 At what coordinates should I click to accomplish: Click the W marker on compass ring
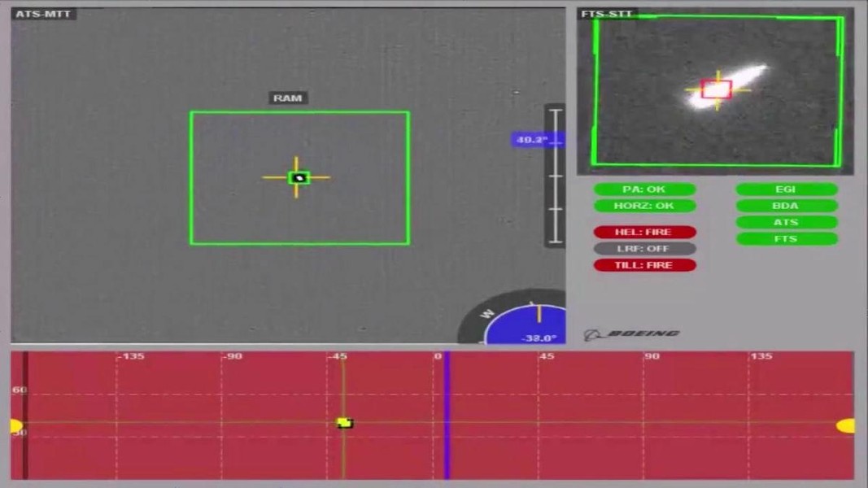click(x=487, y=314)
